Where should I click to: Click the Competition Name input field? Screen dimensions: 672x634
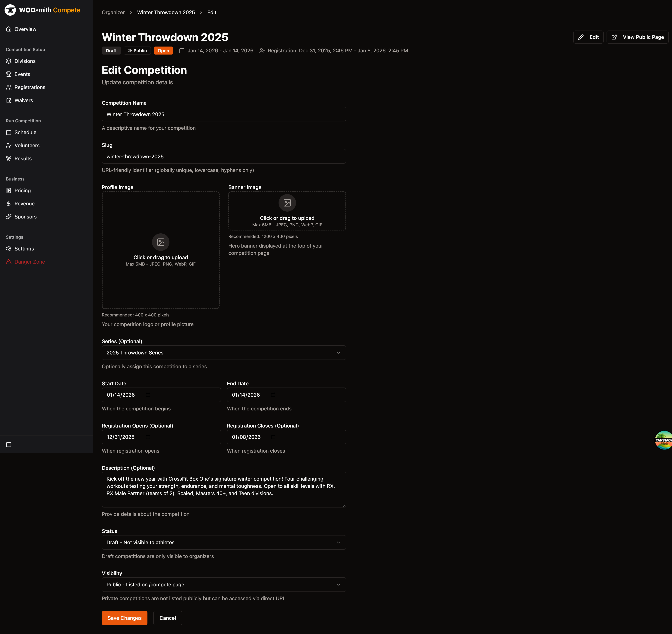click(x=224, y=114)
